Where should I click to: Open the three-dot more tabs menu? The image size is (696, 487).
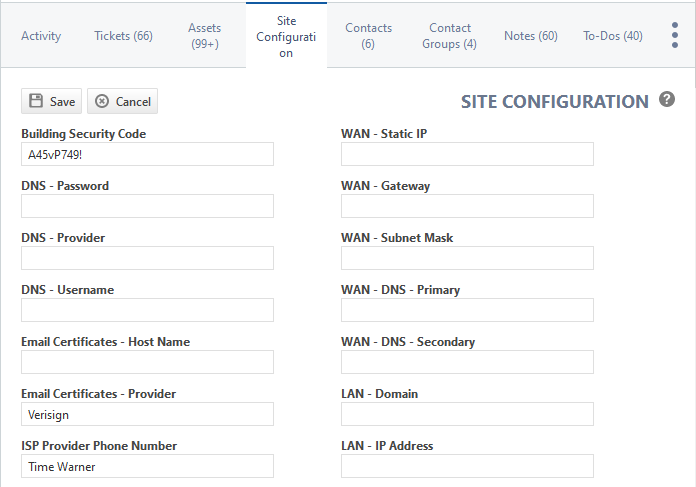click(x=675, y=36)
